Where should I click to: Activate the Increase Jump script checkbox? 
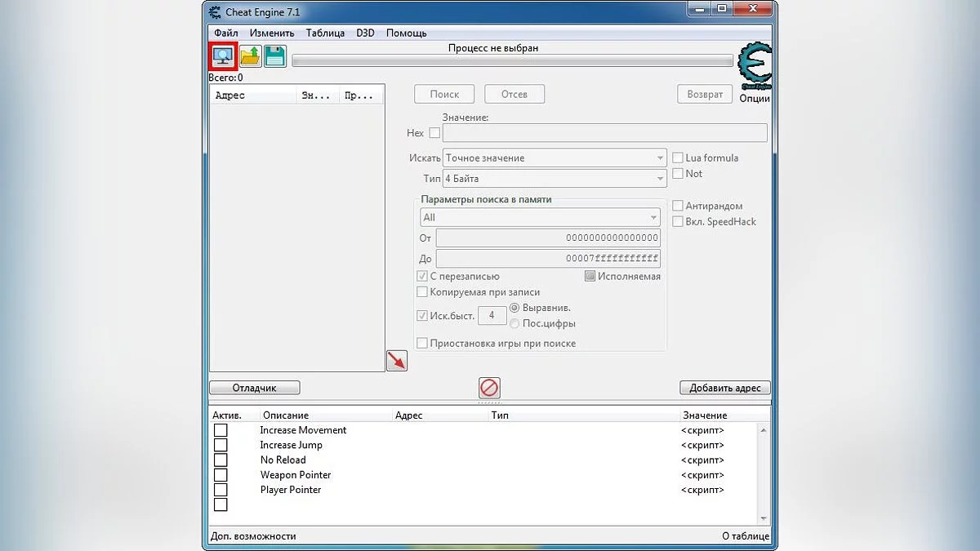click(x=220, y=445)
